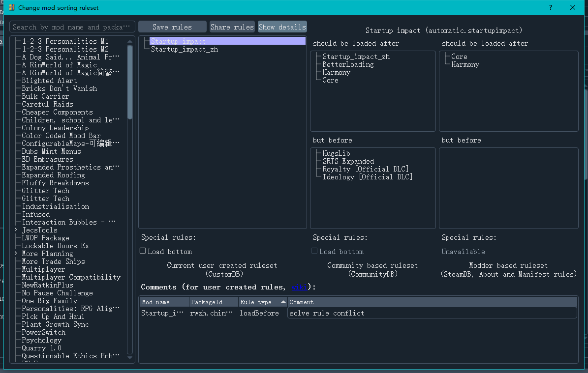Click the mod list scrollbar
Viewport: 588px width, 373px height.
point(129,79)
